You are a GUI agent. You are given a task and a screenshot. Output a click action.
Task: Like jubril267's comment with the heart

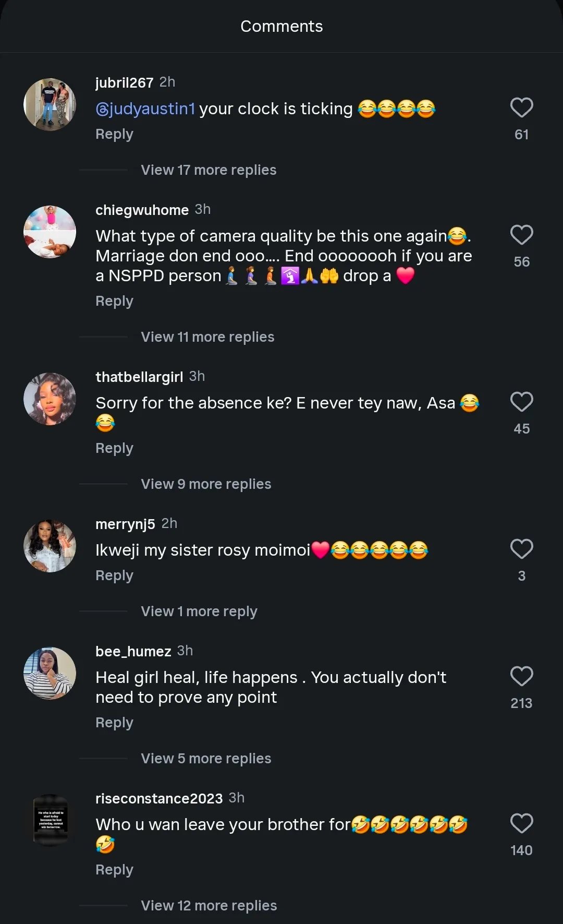tap(521, 107)
